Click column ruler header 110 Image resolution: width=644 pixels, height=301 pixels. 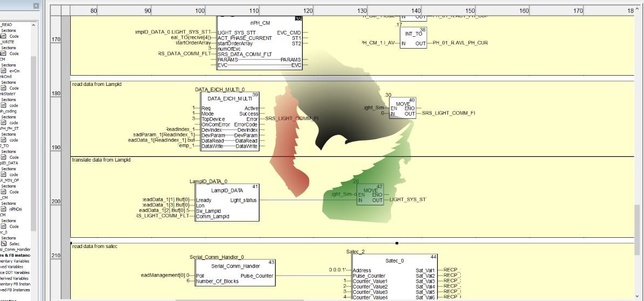253,10
